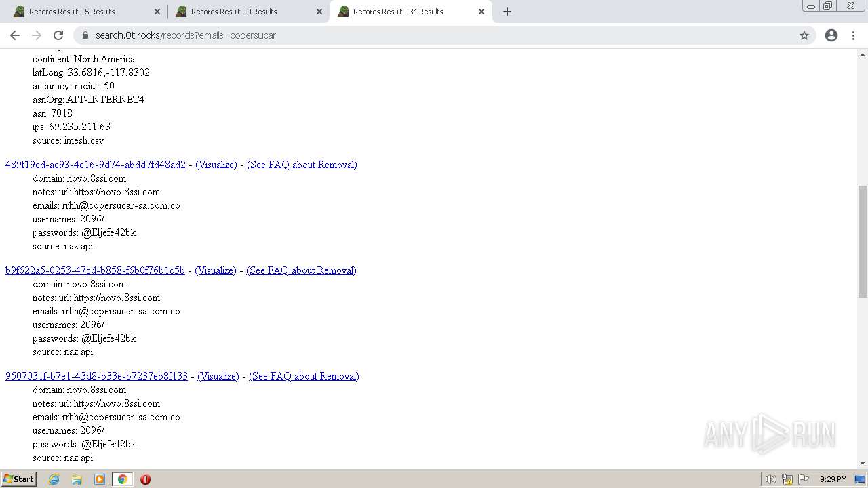See FAQ about Removal for 489f19ed record
The image size is (868, 488).
(x=302, y=165)
